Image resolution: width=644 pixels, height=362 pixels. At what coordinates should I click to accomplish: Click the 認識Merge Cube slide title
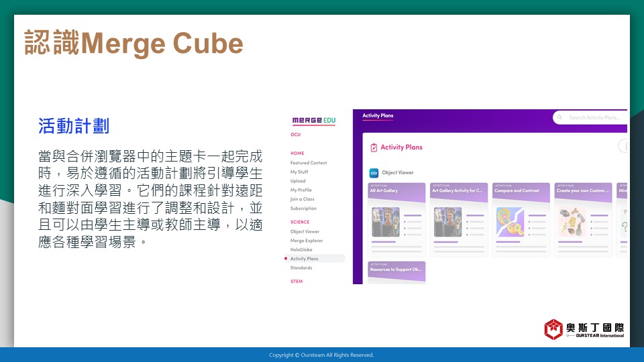[134, 43]
